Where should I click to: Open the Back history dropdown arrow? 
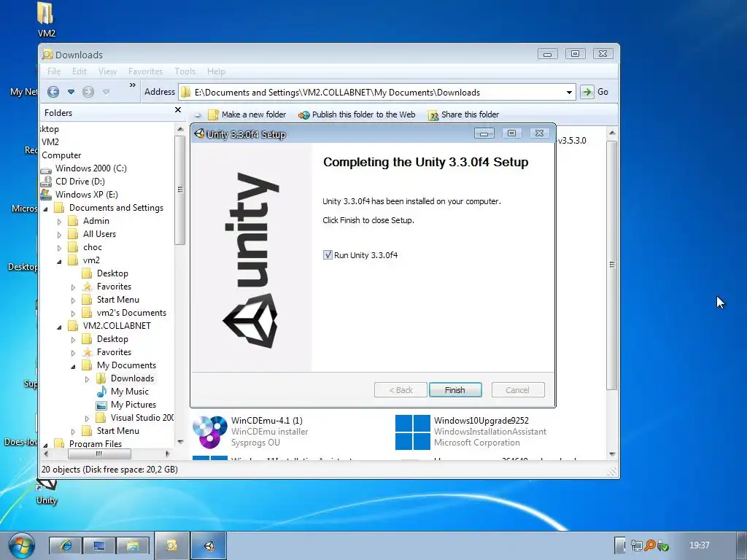pyautogui.click(x=71, y=92)
